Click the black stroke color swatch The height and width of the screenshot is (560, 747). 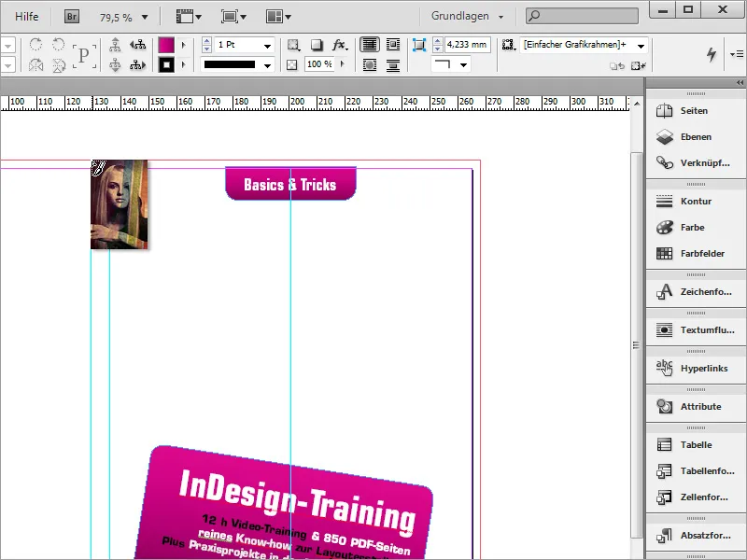pos(166,64)
